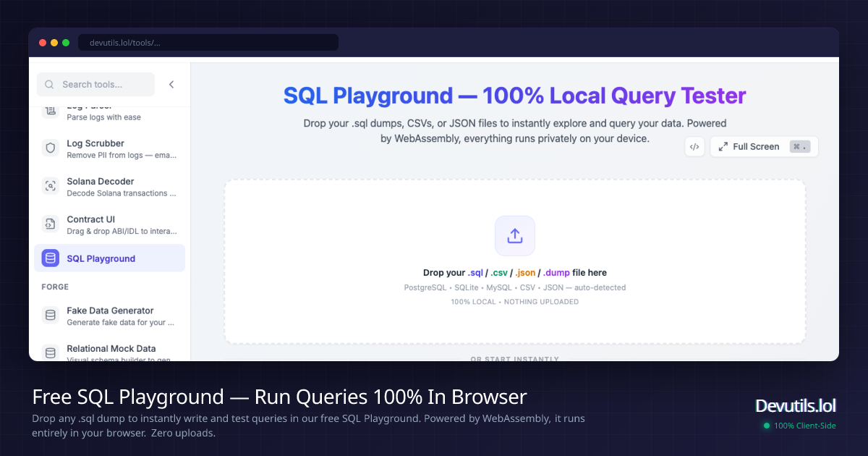Click the 'Parse logs with ease' description
Viewport: 868px width, 456px height.
(104, 117)
